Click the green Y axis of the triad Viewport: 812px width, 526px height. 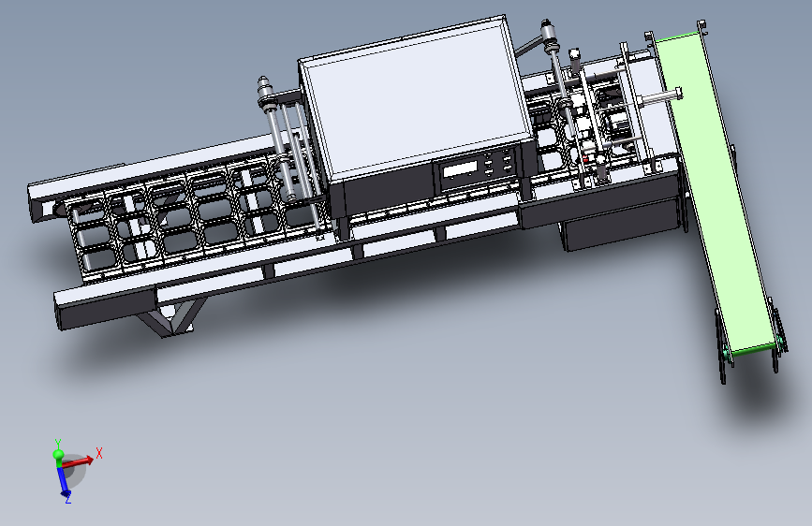click(58, 454)
